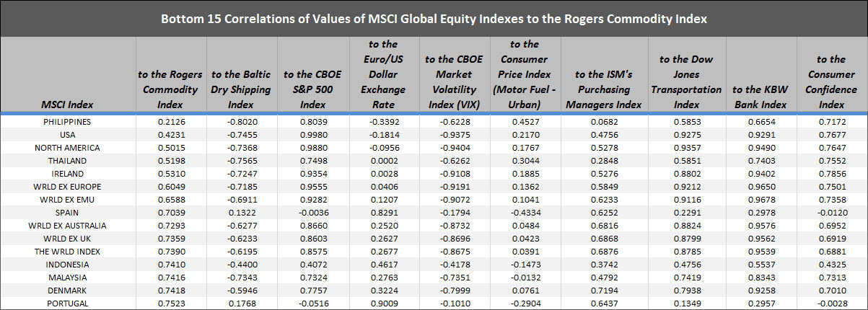Select the Baltic Dry Shipping Index header
The height and width of the screenshot is (310, 868).
[241, 89]
